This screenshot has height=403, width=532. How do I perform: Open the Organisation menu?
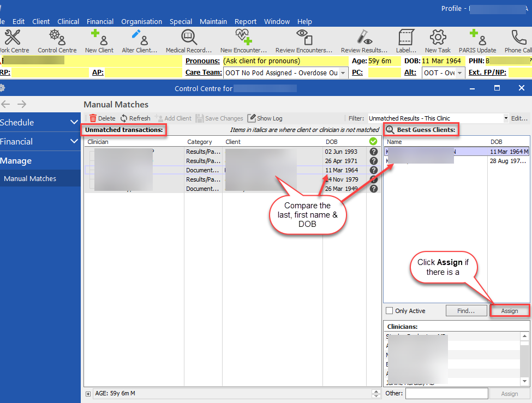coord(141,21)
